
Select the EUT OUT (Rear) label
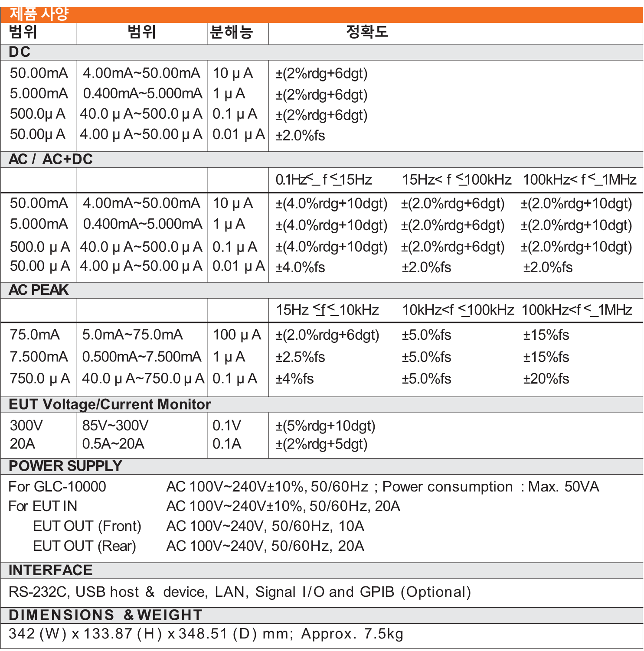pos(85,546)
